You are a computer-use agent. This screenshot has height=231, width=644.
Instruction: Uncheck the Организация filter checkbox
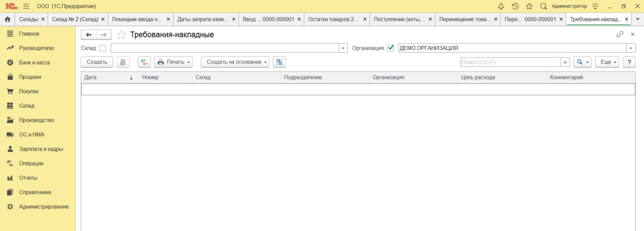click(390, 48)
